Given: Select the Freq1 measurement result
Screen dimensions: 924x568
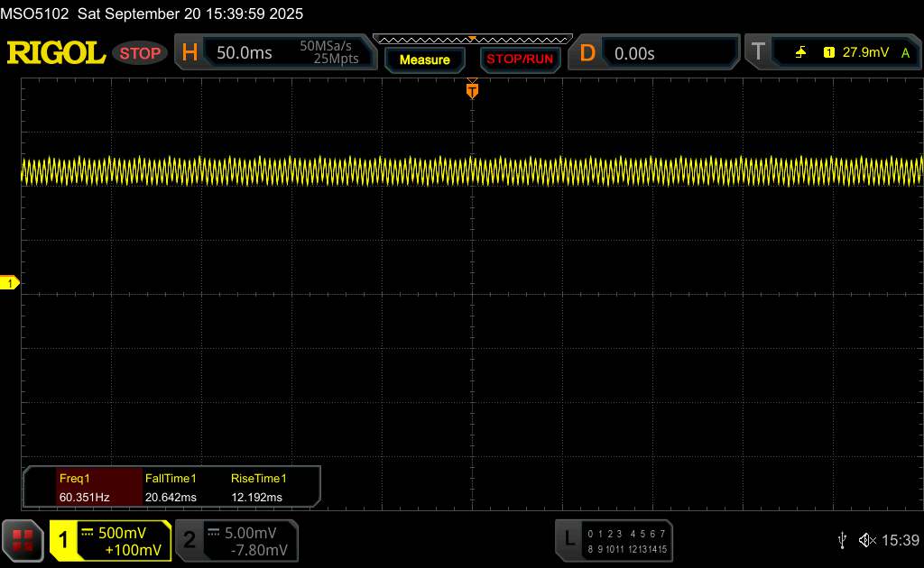Looking at the screenshot, I should pyautogui.click(x=84, y=487).
